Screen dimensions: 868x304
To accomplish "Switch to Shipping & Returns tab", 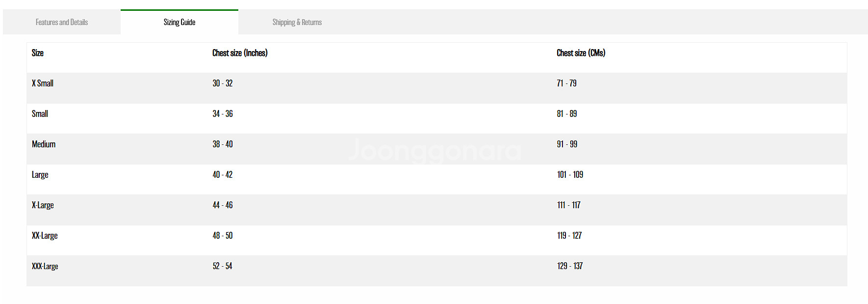I will point(297,22).
